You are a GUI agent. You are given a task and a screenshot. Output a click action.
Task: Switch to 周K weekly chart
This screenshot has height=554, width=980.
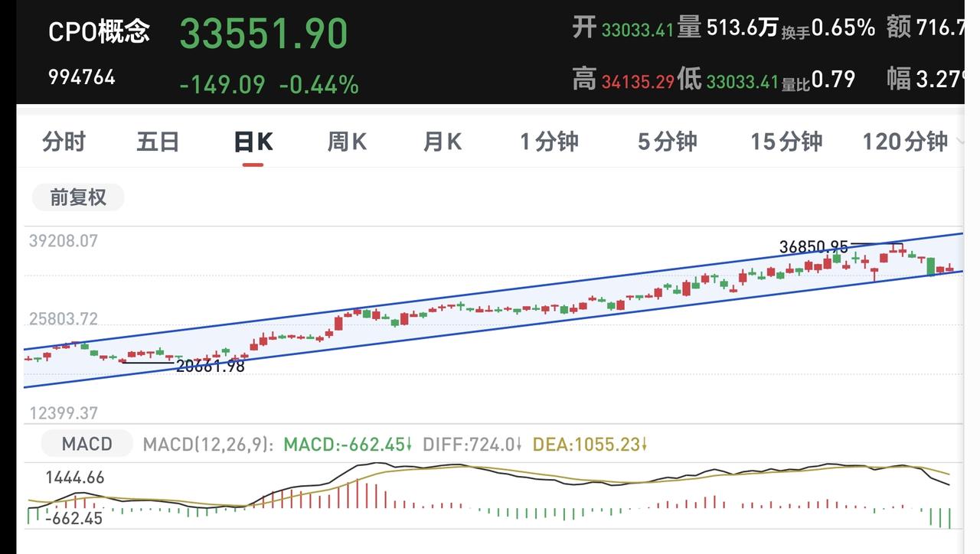tap(348, 142)
